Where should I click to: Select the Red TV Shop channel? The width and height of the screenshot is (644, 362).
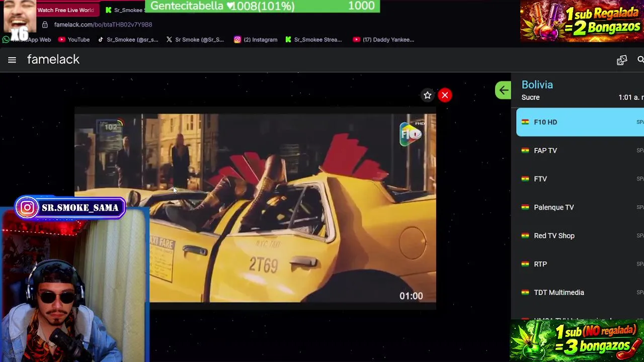coord(580,236)
